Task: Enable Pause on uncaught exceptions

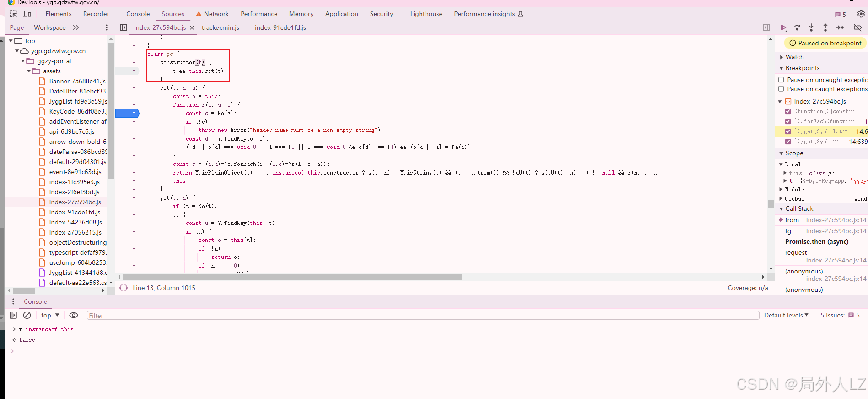Action: (782, 80)
